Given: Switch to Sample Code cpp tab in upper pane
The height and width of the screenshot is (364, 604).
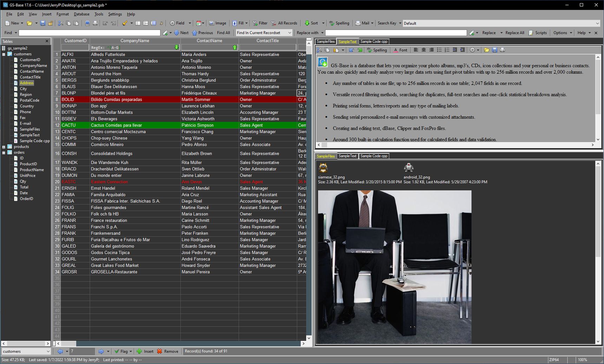Looking at the screenshot, I should (x=374, y=41).
